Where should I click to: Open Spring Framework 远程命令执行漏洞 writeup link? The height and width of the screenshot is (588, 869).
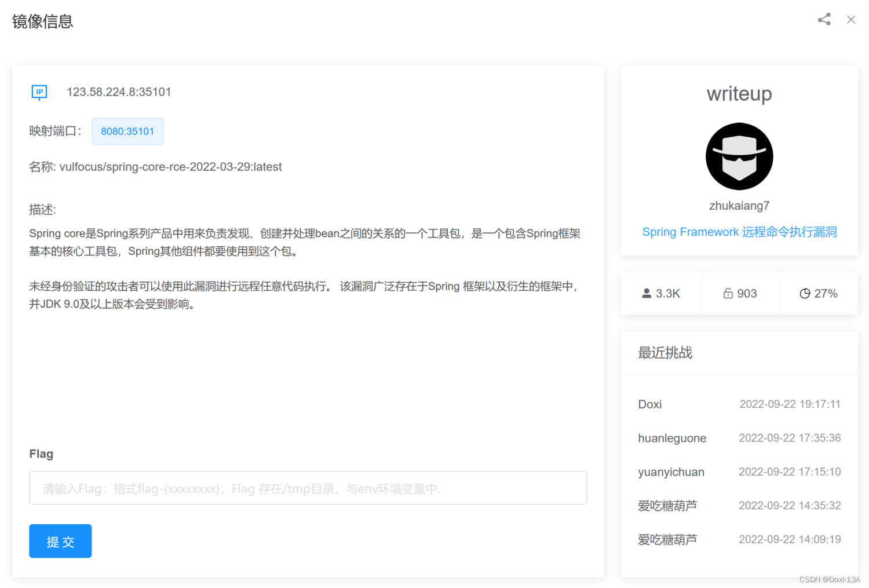click(x=739, y=232)
